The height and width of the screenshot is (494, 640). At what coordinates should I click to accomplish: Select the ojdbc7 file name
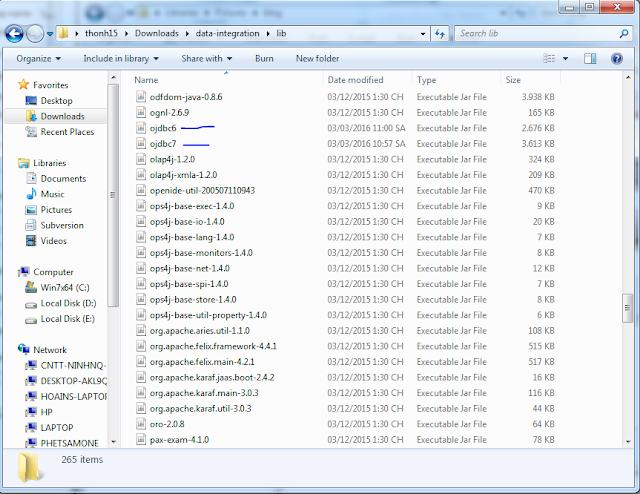(163, 144)
